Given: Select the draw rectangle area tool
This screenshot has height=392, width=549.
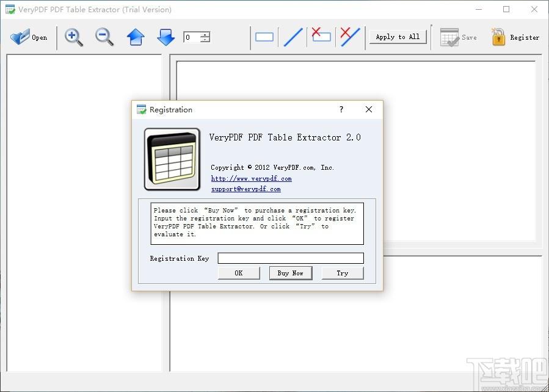Looking at the screenshot, I should coord(264,37).
